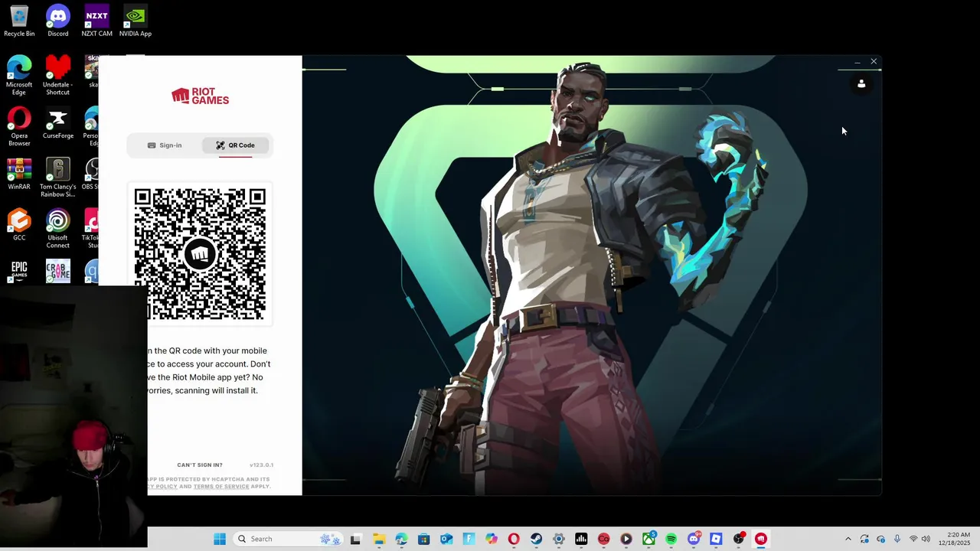Select the Opera Browser desktop icon

tap(19, 127)
